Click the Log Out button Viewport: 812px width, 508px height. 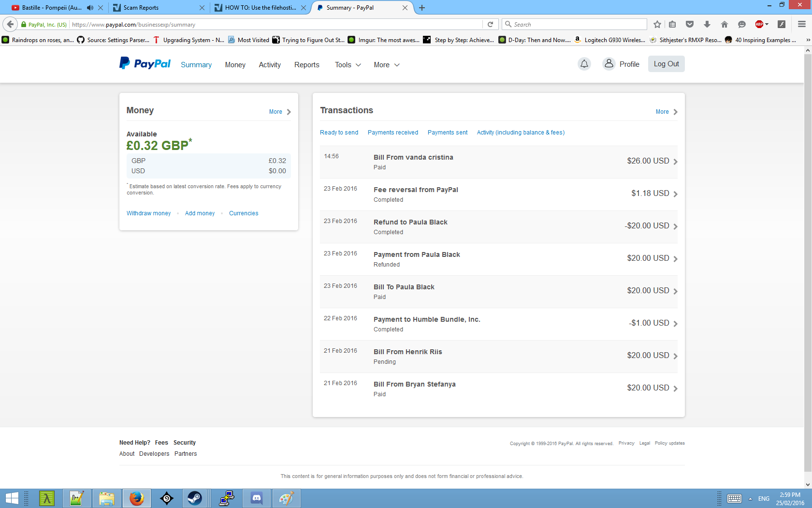click(x=666, y=64)
